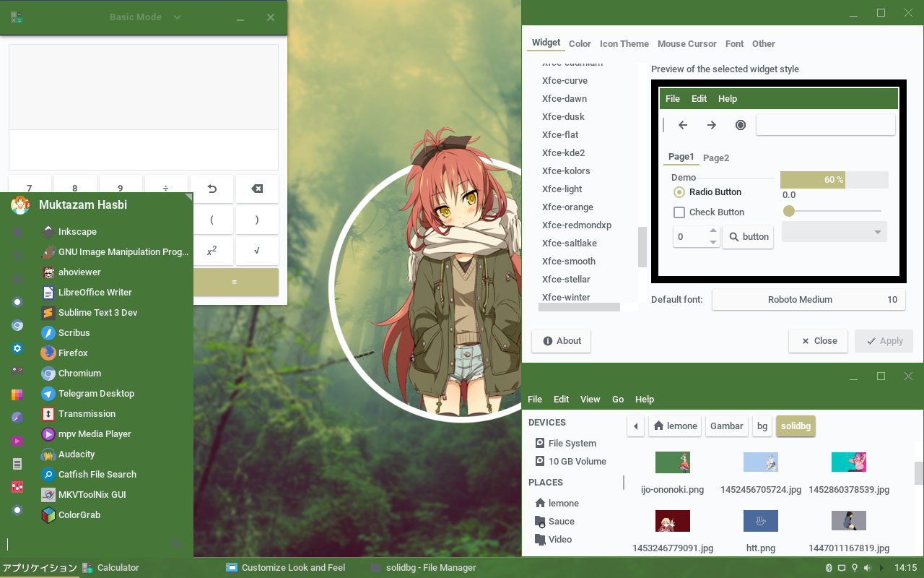Click the forward arrow in widget preview
The width and height of the screenshot is (924, 578).
712,125
